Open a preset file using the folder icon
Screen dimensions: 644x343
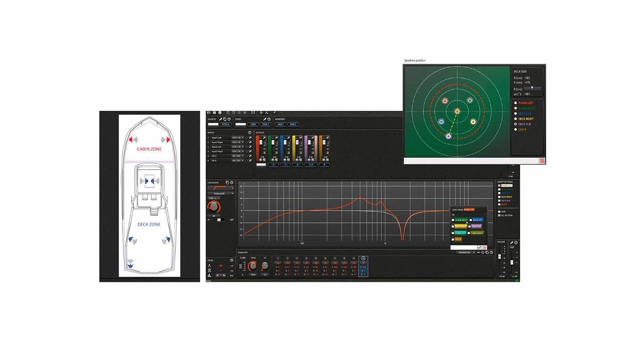208,113
